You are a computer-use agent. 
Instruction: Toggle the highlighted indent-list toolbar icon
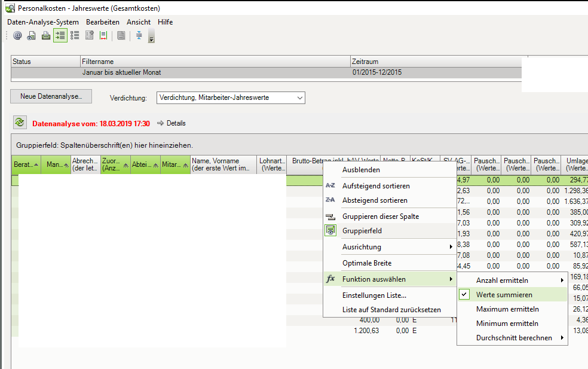pos(60,36)
